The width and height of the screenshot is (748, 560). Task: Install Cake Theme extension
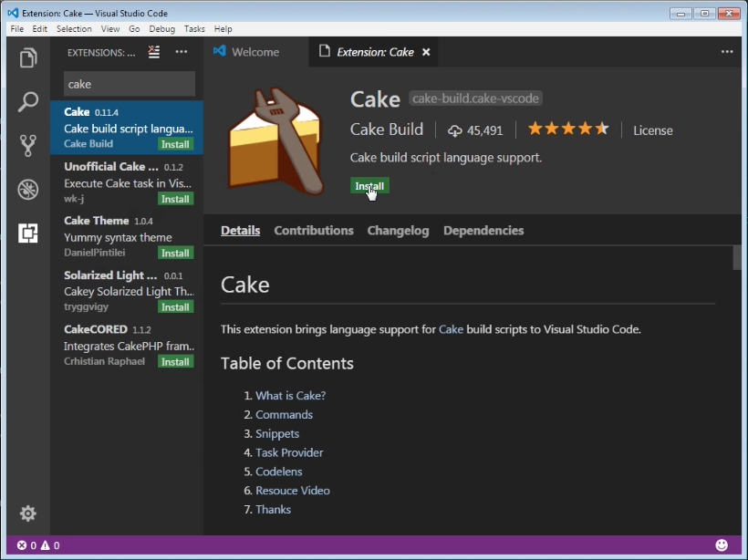[x=175, y=253]
